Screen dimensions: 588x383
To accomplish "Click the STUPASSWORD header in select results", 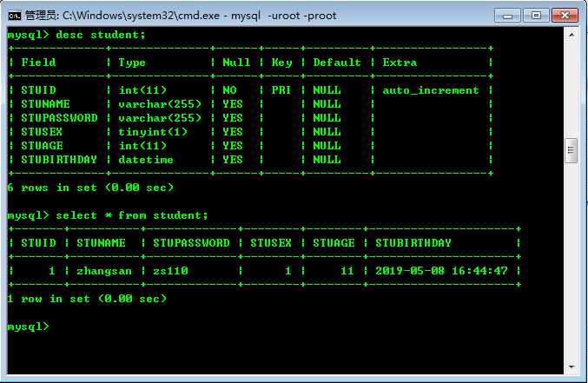I will (191, 243).
